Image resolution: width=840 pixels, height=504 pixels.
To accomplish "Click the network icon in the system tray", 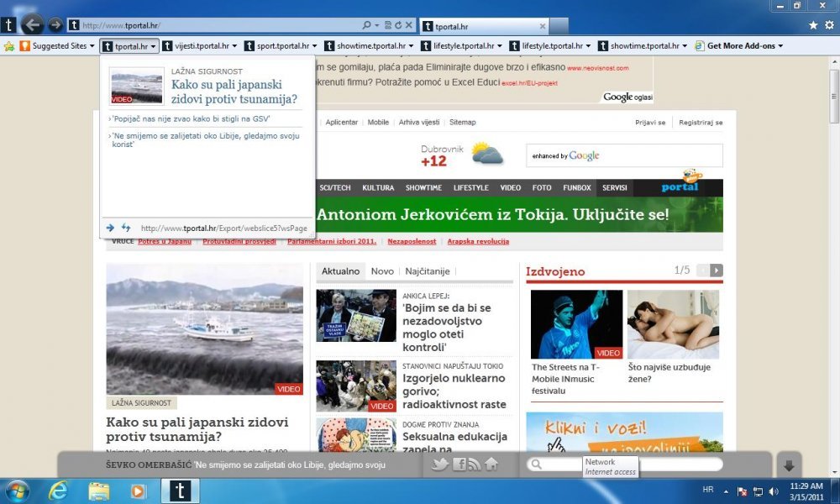I will click(758, 491).
